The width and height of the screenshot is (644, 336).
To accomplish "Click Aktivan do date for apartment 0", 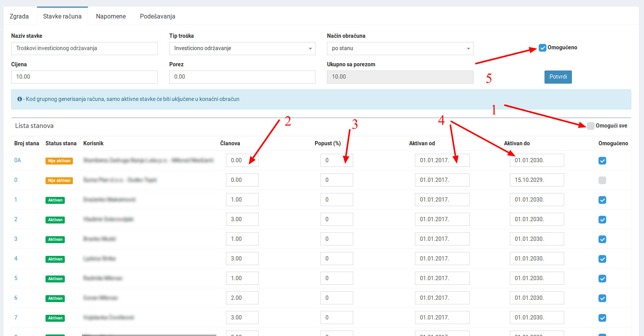I will 536,180.
